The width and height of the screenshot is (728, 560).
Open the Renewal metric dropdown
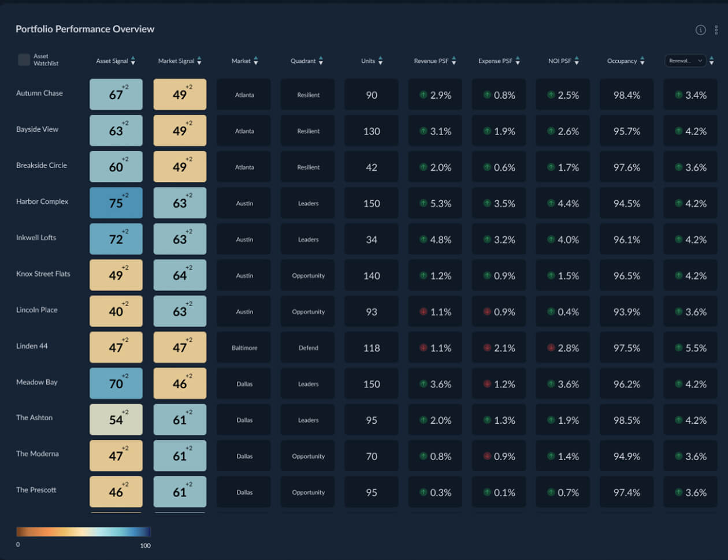coord(686,61)
